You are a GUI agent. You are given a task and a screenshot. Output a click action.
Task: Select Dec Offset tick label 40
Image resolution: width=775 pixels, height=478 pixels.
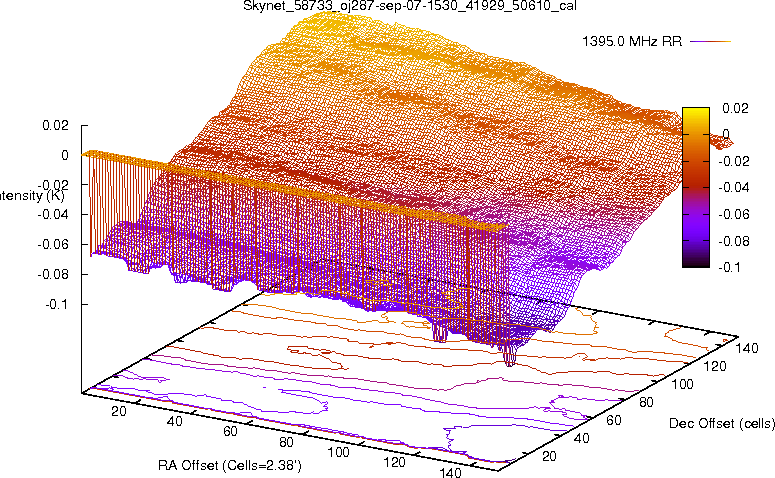[x=581, y=438]
